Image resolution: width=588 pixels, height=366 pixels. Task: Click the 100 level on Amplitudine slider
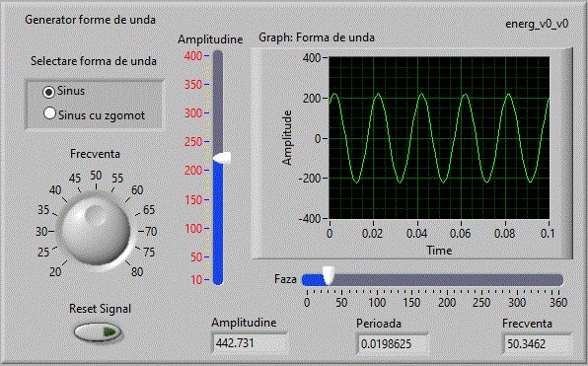pyautogui.click(x=218, y=228)
